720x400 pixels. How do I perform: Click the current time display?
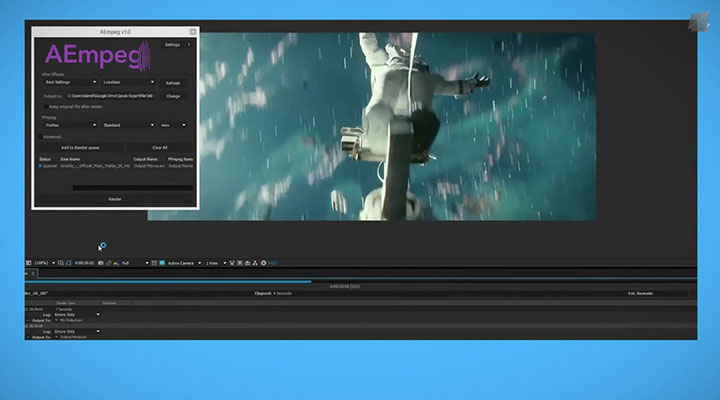click(x=84, y=263)
